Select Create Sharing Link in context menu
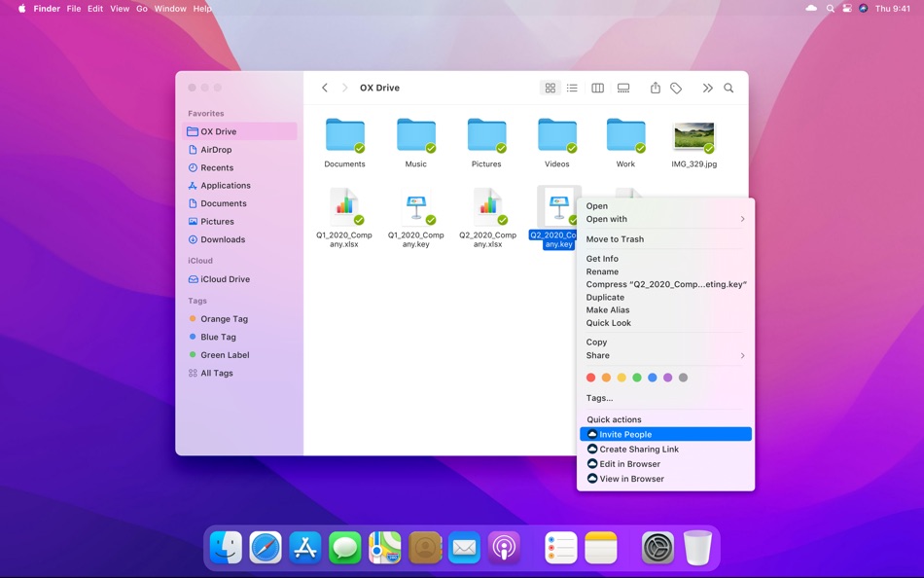 639,450
